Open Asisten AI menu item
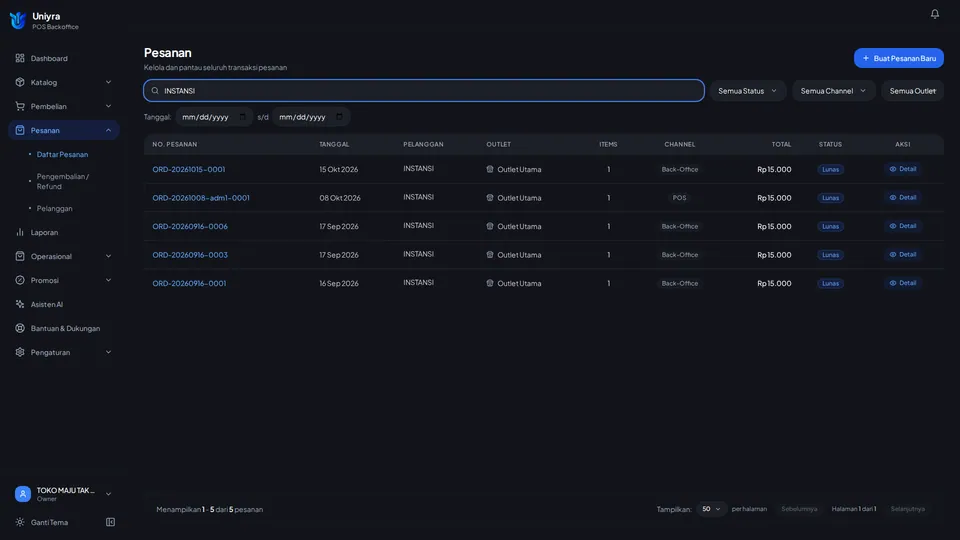The image size is (960, 540). 64,304
